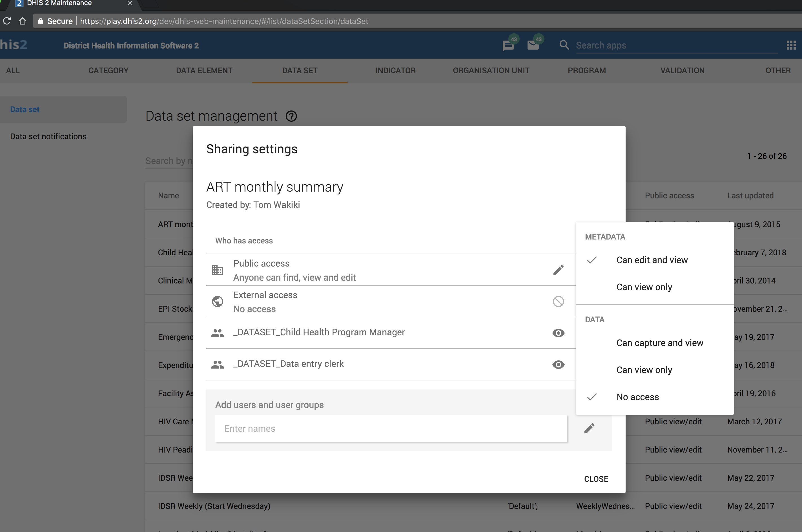Viewport: 802px width, 532px height.
Task: Open Data entry clerk eye permission dropdown
Action: pyautogui.click(x=558, y=364)
